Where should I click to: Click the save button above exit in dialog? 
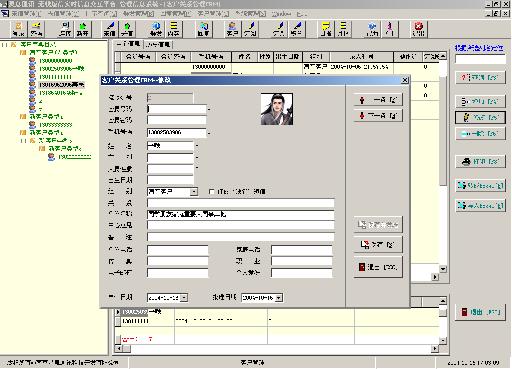[x=378, y=245]
